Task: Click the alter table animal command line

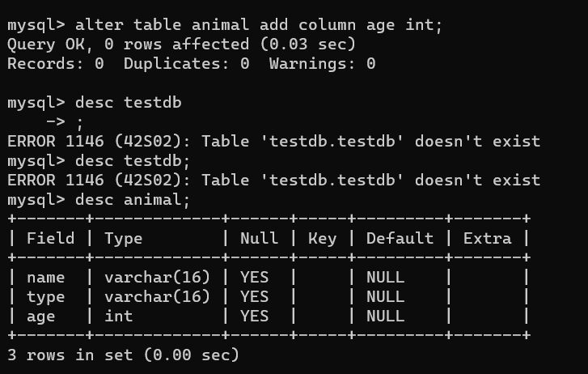Action: (x=225, y=25)
